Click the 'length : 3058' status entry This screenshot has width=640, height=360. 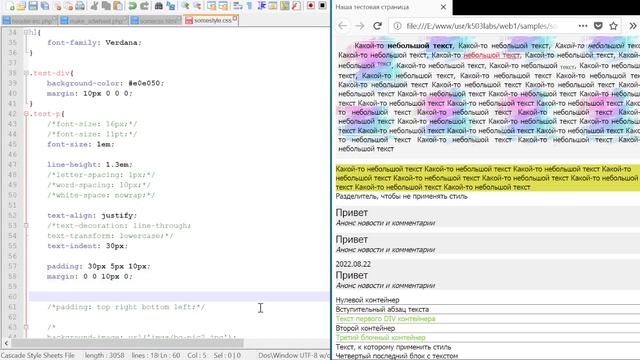click(104, 356)
